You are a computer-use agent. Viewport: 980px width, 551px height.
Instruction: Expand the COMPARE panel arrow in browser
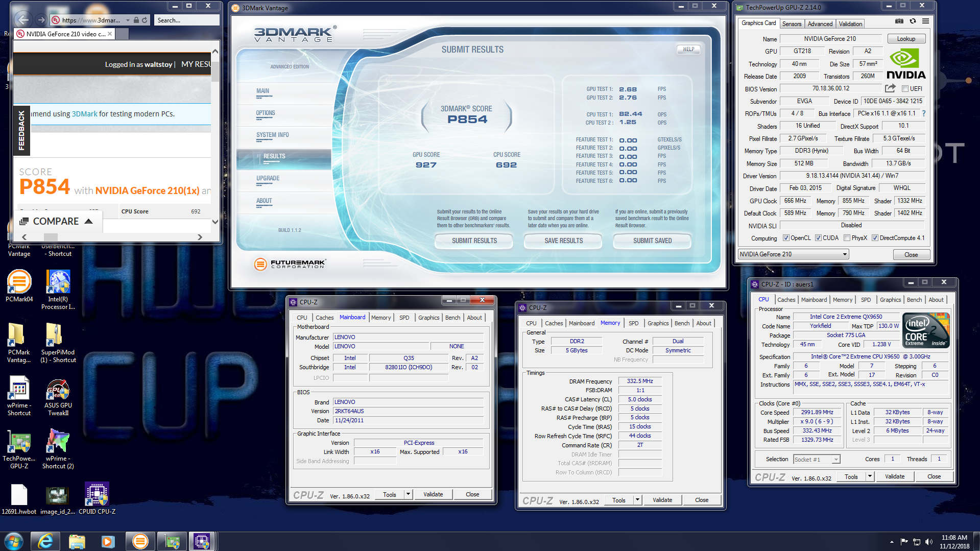coord(89,221)
